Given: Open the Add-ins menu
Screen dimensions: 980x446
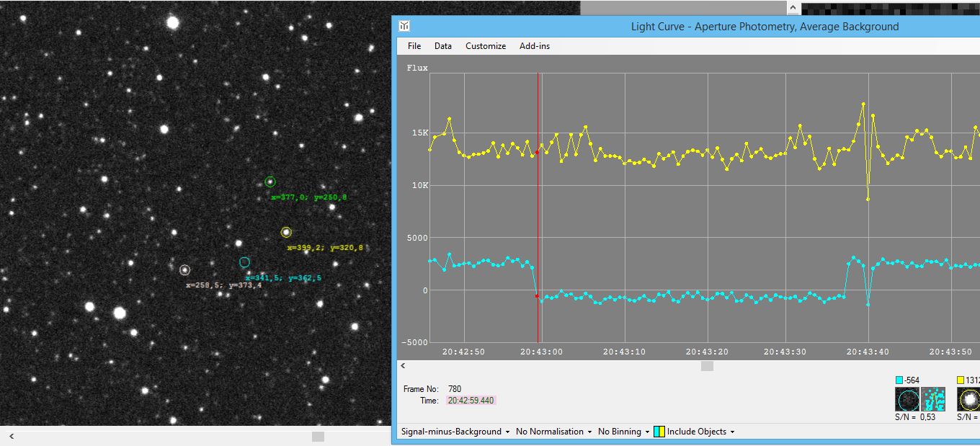Looking at the screenshot, I should [x=535, y=46].
